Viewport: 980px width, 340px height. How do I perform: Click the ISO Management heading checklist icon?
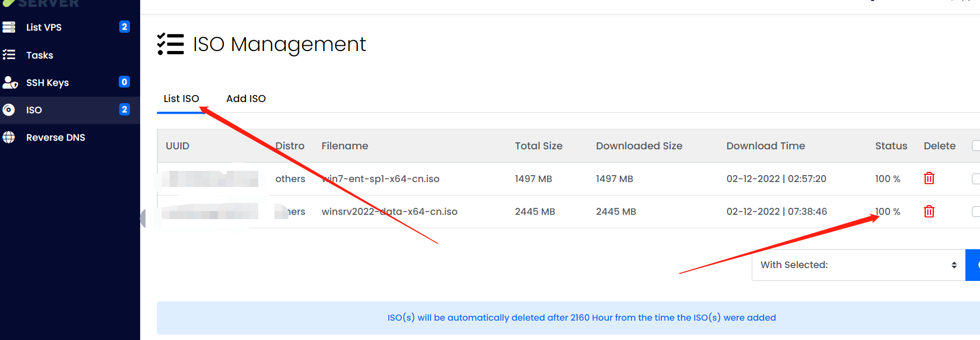click(x=170, y=44)
